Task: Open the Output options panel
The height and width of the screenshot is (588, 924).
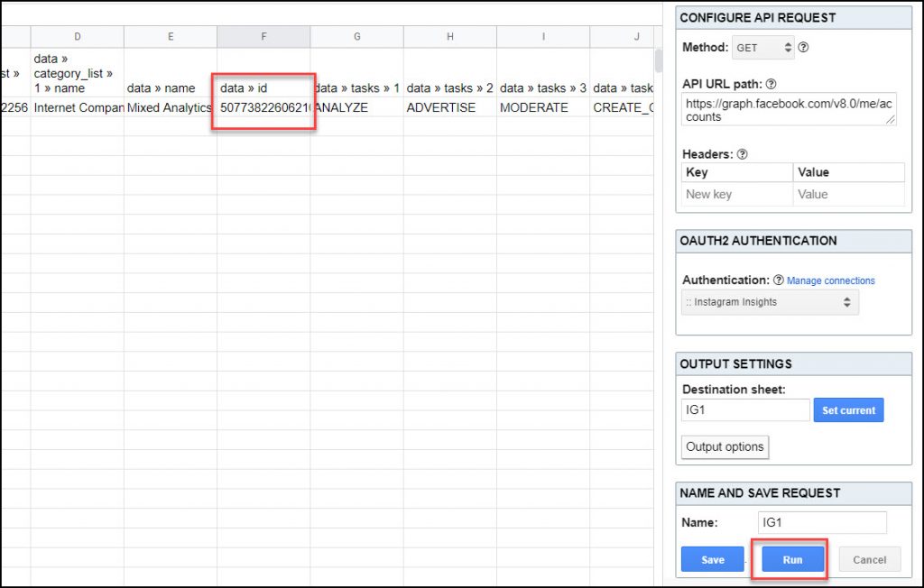Action: pyautogui.click(x=725, y=446)
